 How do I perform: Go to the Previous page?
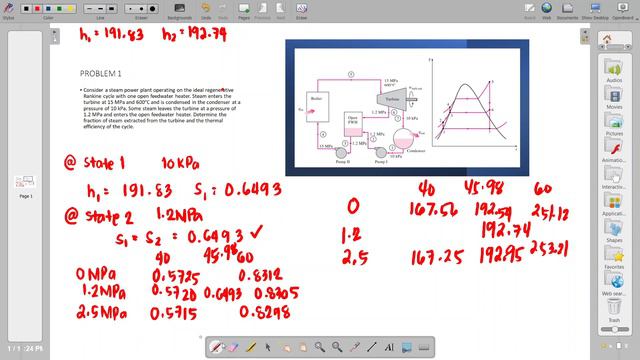262,11
